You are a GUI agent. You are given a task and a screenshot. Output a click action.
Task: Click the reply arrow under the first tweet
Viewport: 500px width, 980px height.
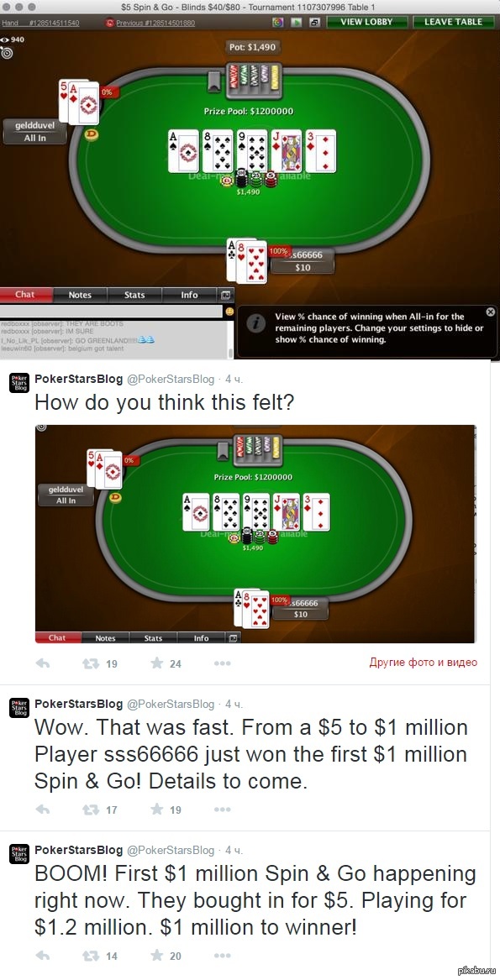click(x=43, y=663)
